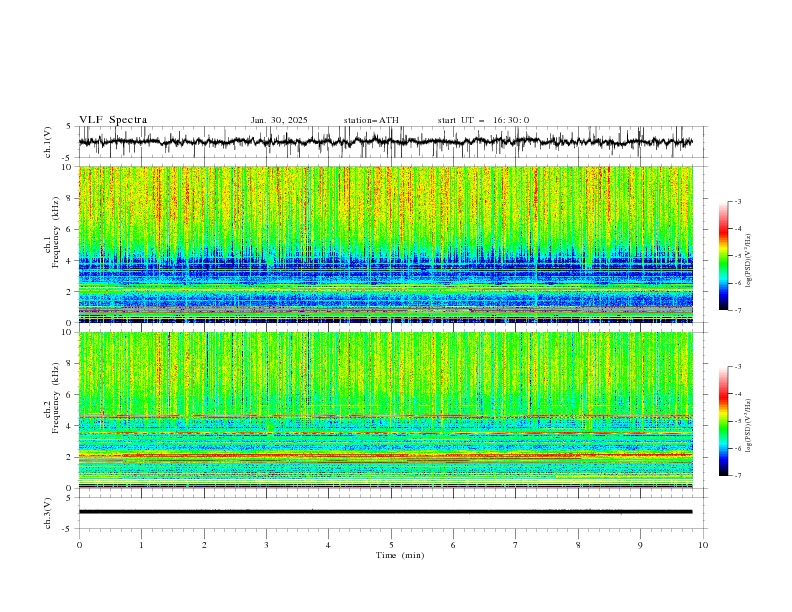Click time axis tick label '5'
792x612 pixels.
391,545
